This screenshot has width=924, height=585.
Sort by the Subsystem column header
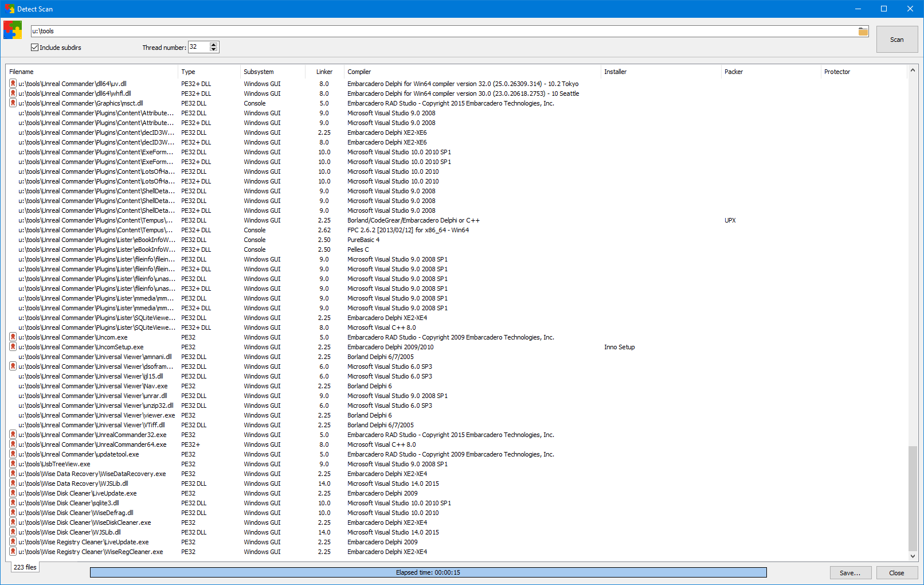pos(273,72)
